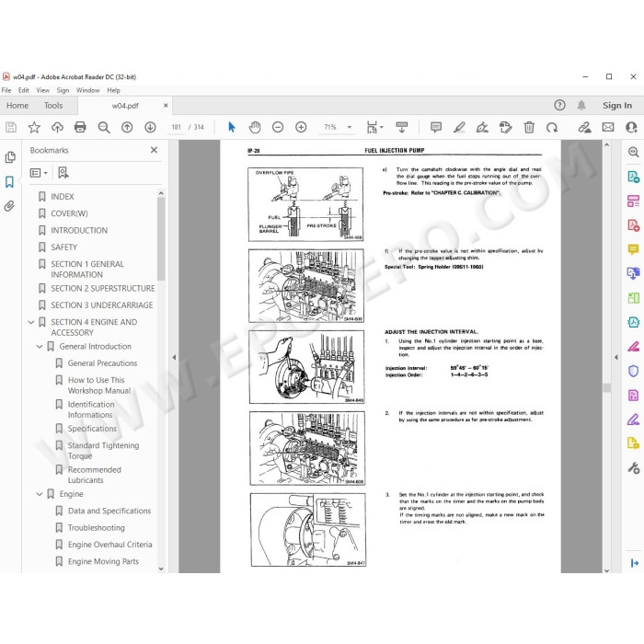Open the Attachments paperclip panel
Screen dimensions: 644x644
[9, 206]
